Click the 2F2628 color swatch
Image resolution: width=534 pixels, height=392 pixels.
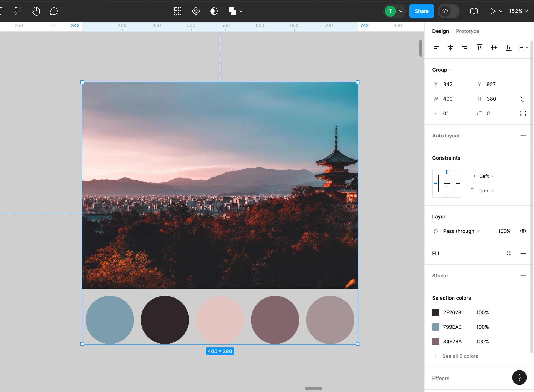436,312
